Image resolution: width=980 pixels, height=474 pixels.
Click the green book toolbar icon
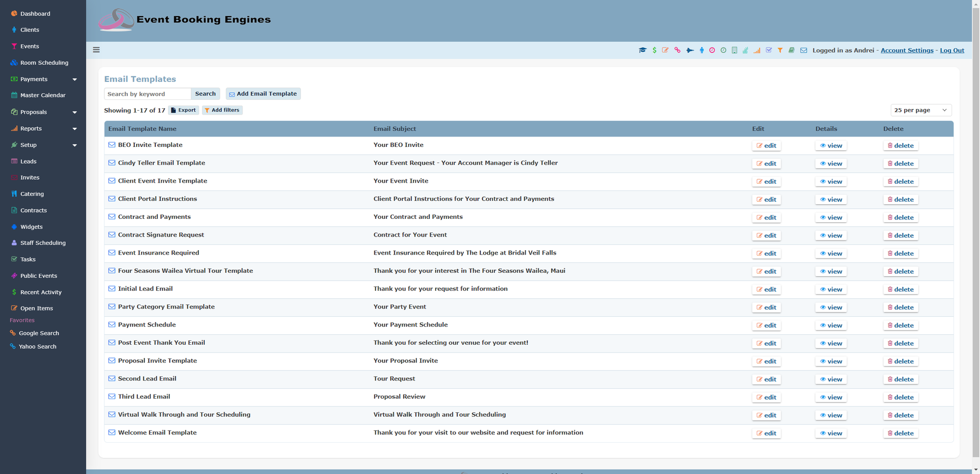(791, 50)
